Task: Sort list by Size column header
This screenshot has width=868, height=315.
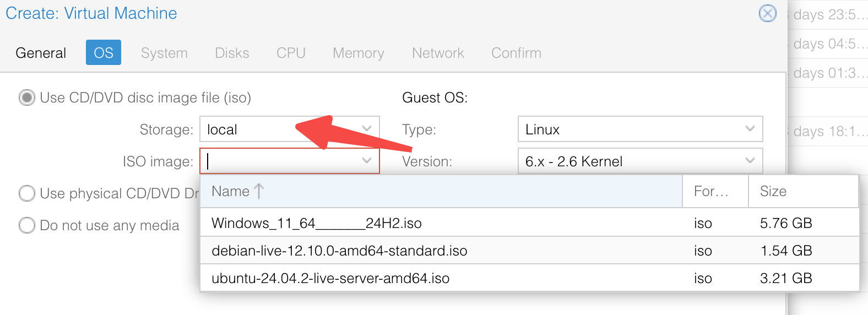Action: click(x=773, y=191)
